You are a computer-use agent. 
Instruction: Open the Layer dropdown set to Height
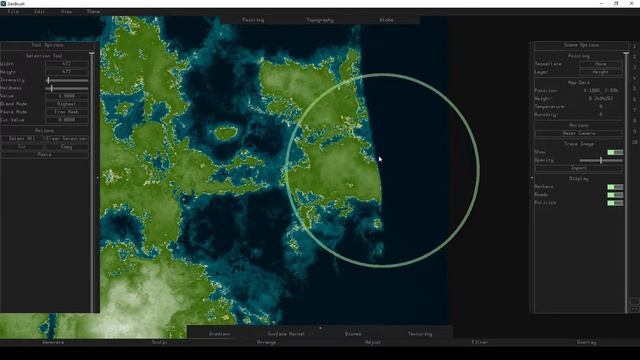point(601,72)
